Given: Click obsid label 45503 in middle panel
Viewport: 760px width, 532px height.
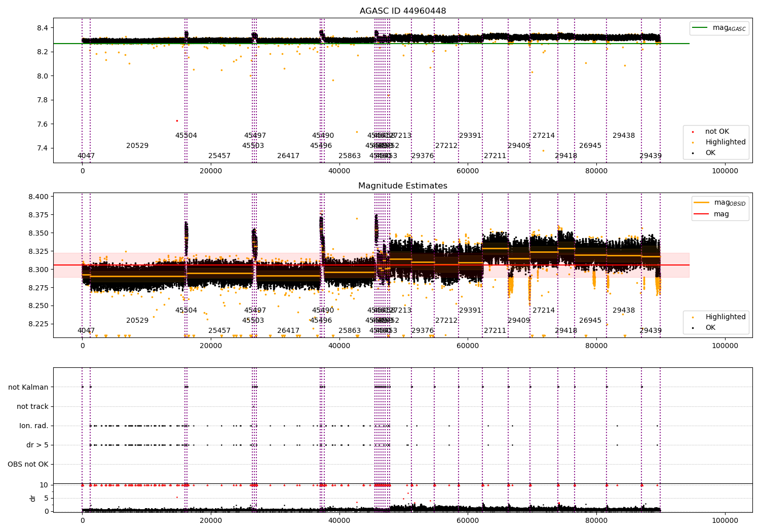Looking at the screenshot, I should (253, 321).
